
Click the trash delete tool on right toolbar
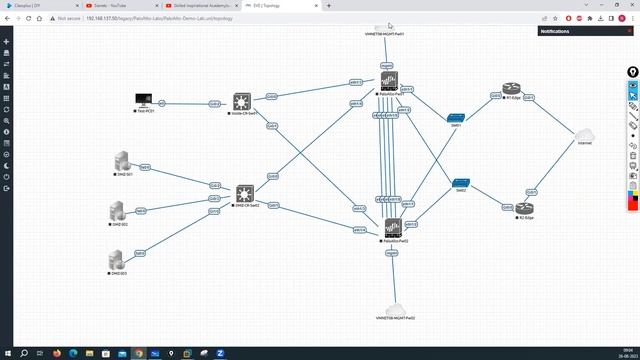pyautogui.click(x=633, y=156)
